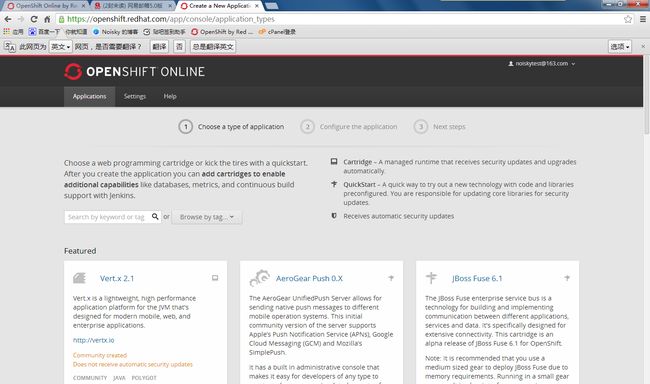
Task: Click the translate bar language icon
Action: pyautogui.click(x=10, y=46)
